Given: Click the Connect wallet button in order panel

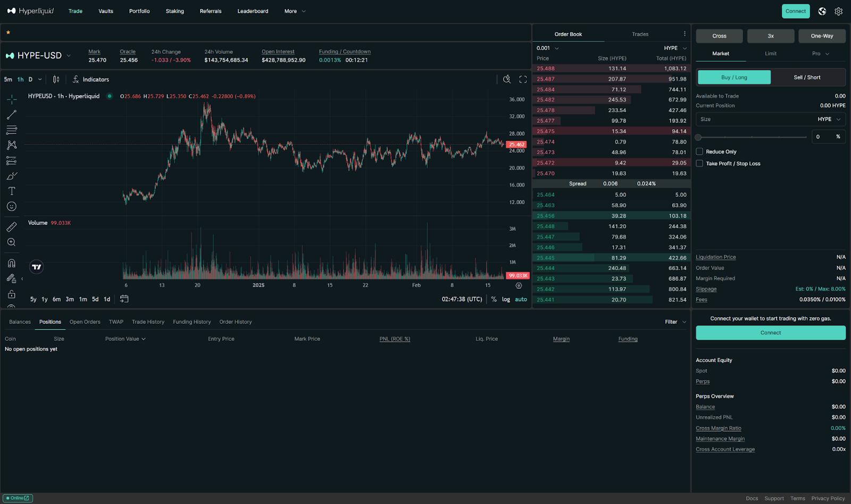Looking at the screenshot, I should pos(771,333).
